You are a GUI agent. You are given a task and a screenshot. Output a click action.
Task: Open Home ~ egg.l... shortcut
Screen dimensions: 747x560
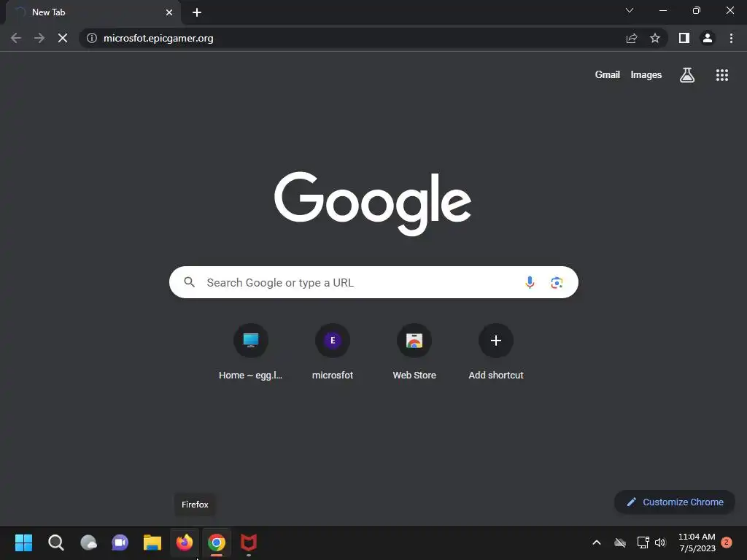[251, 353]
